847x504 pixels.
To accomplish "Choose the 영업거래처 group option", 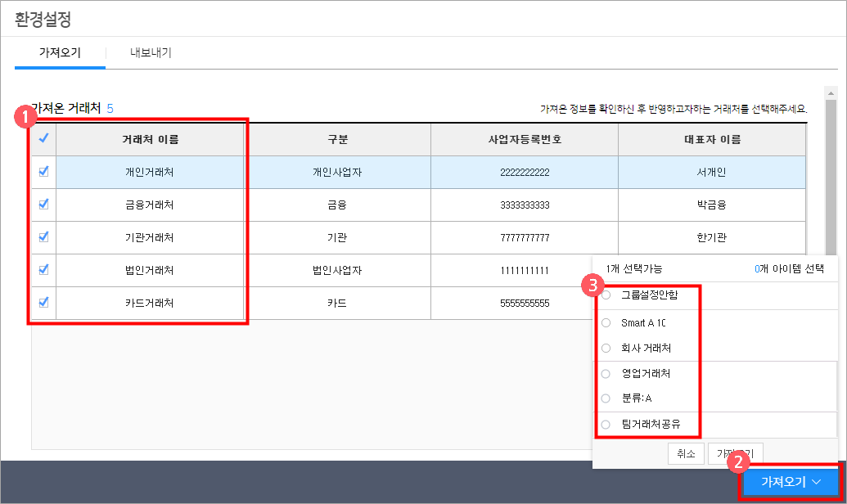I will click(x=606, y=374).
